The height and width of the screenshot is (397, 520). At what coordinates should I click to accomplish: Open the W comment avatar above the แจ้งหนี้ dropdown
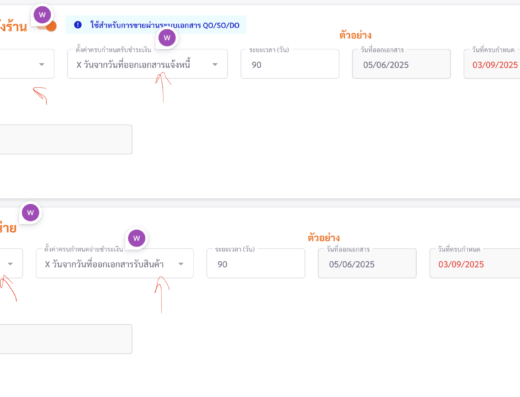pyautogui.click(x=167, y=38)
